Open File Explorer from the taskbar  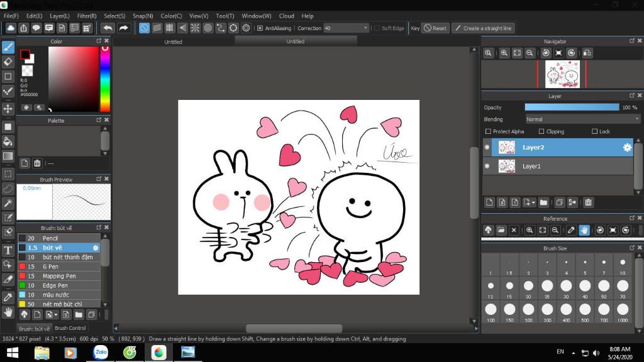click(x=42, y=353)
